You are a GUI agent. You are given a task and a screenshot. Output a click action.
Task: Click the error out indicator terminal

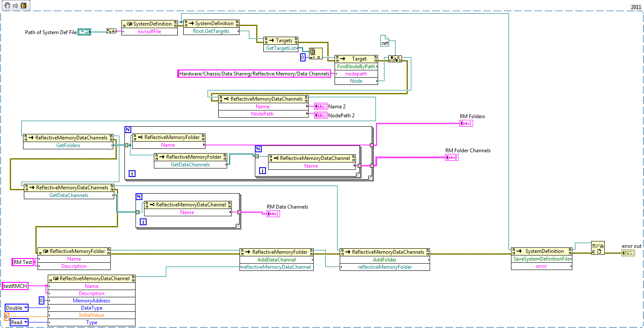point(628,253)
